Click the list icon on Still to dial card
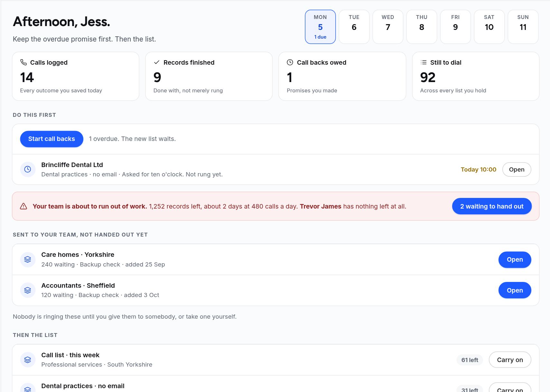Image resolution: width=550 pixels, height=392 pixels. tap(424, 62)
